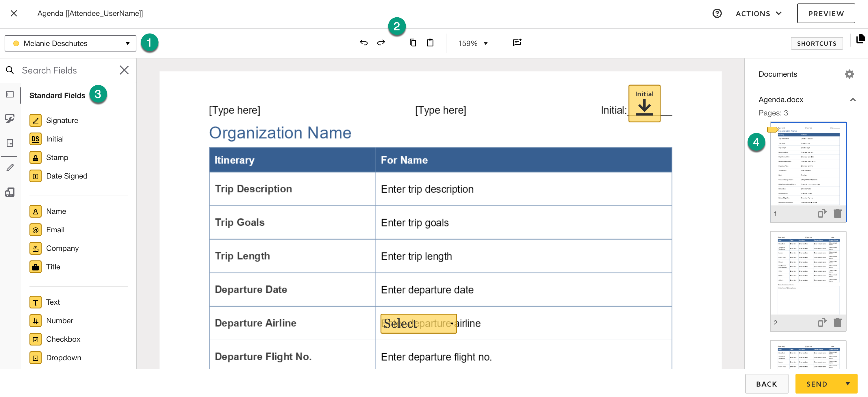868x397 pixels.
Task: Select the Signature standard field
Action: pyautogui.click(x=62, y=120)
